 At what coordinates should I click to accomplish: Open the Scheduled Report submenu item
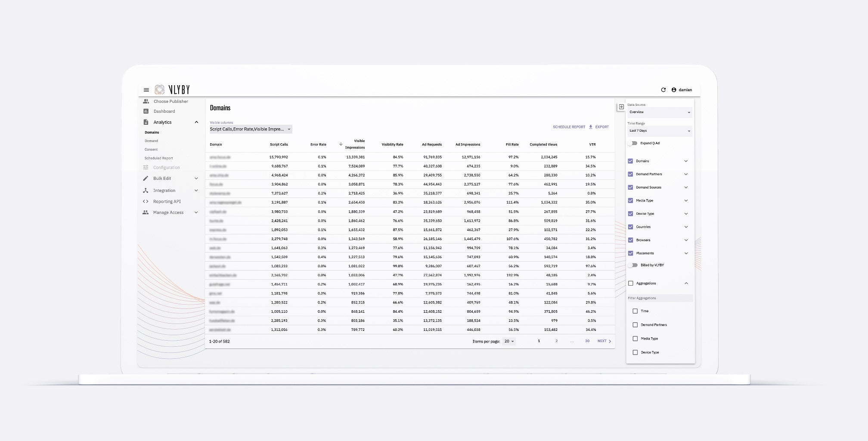point(159,158)
